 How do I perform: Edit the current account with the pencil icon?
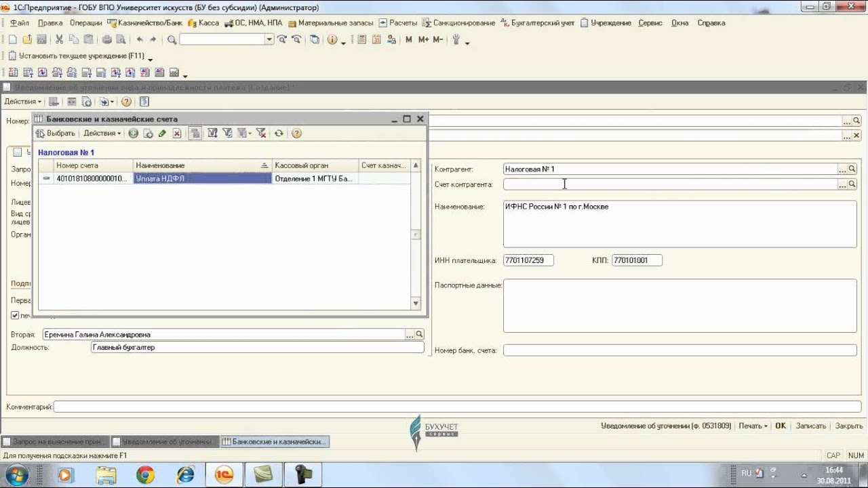pos(162,134)
